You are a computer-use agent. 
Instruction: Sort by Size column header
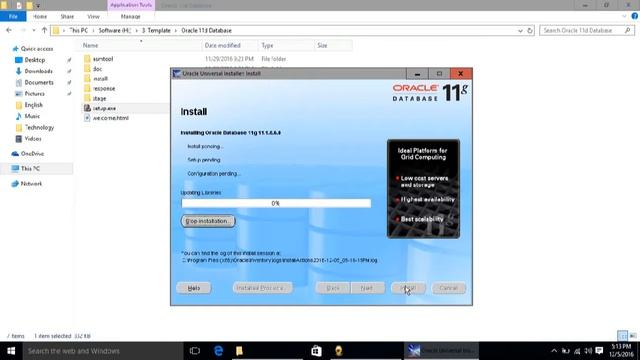322,45
